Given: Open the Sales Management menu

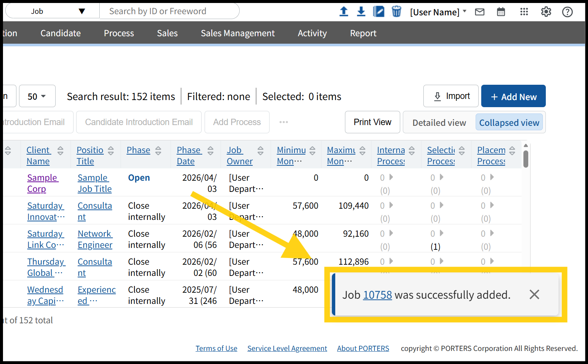Looking at the screenshot, I should 237,33.
